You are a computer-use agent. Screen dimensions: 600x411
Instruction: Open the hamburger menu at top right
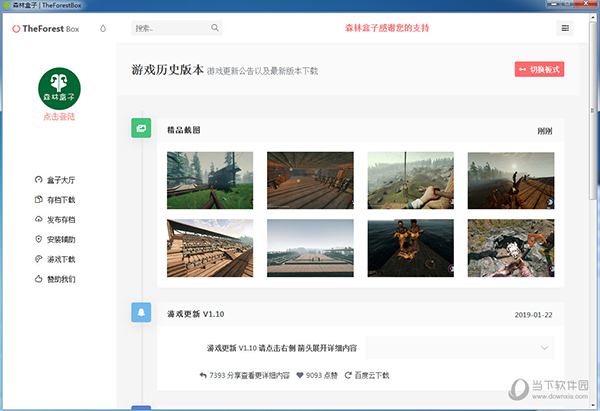(565, 28)
